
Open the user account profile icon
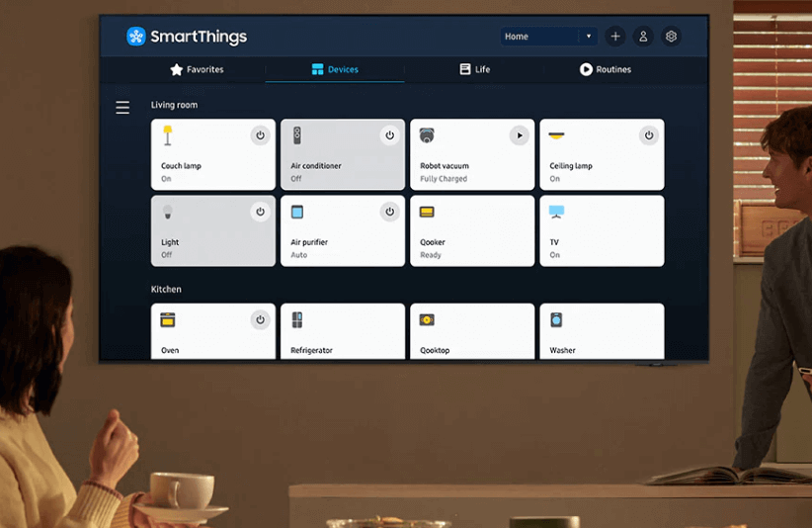tap(643, 37)
